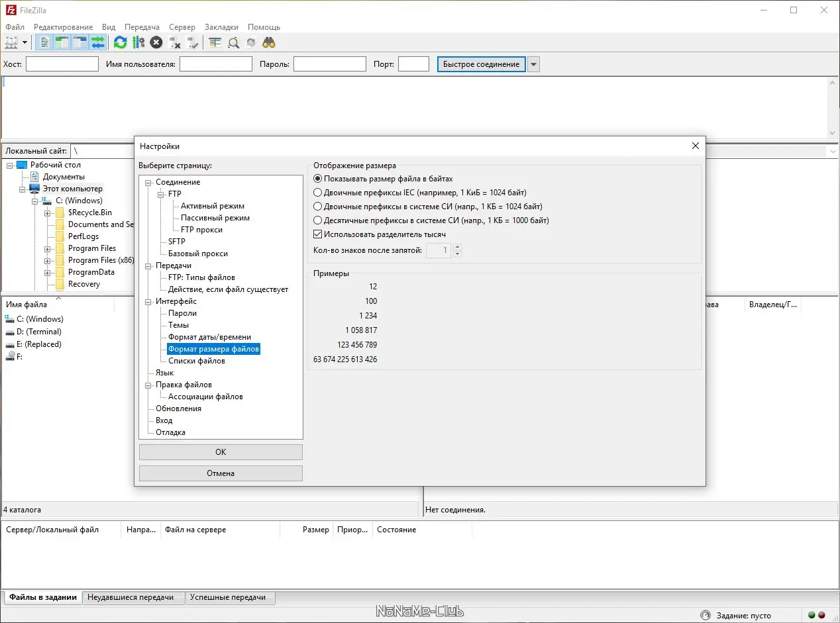
Task: Collapse the FTP settings node
Action: pos(161,194)
